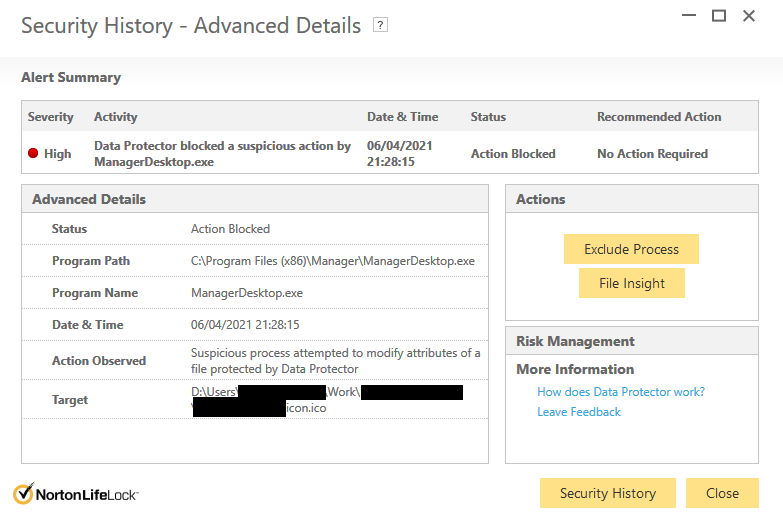The image size is (783, 515).
Task: Click the Advanced Details date value 06/04/2021 21:28:15
Action: [245, 325]
